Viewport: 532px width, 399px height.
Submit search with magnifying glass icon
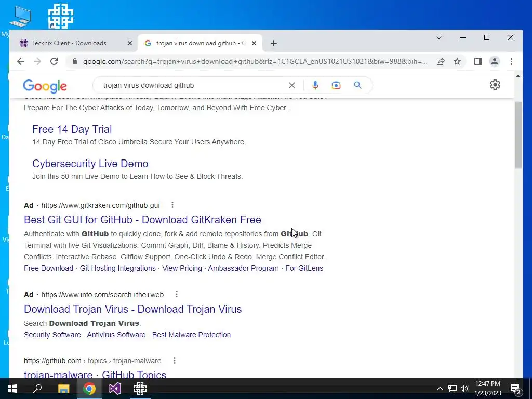coord(357,85)
